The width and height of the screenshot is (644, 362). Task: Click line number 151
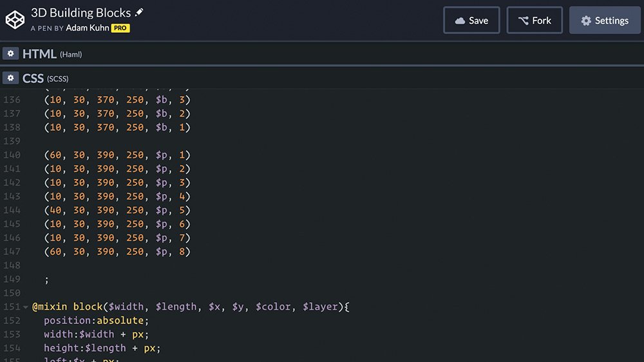click(x=12, y=307)
